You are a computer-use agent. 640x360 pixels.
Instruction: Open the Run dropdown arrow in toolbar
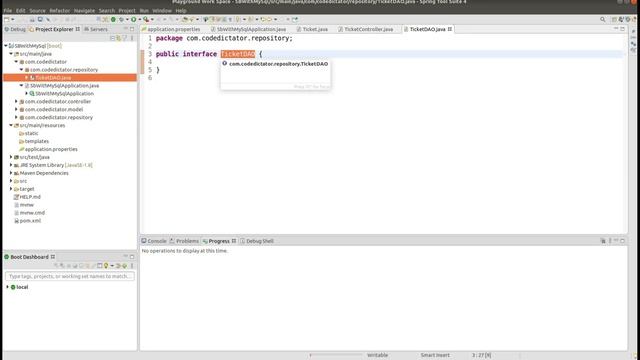coord(139,19)
